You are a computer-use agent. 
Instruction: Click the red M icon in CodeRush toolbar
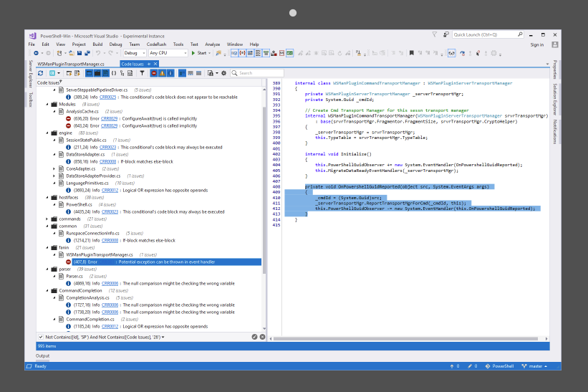[x=281, y=53]
